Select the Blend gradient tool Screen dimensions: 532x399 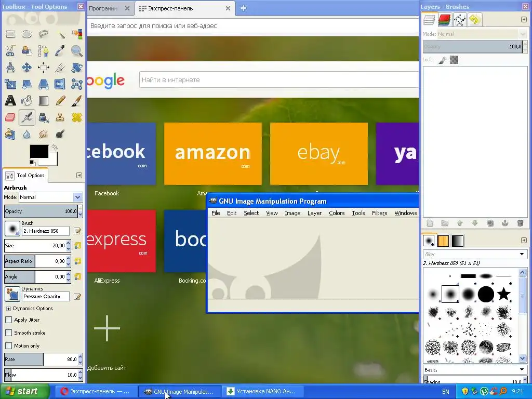(x=44, y=100)
